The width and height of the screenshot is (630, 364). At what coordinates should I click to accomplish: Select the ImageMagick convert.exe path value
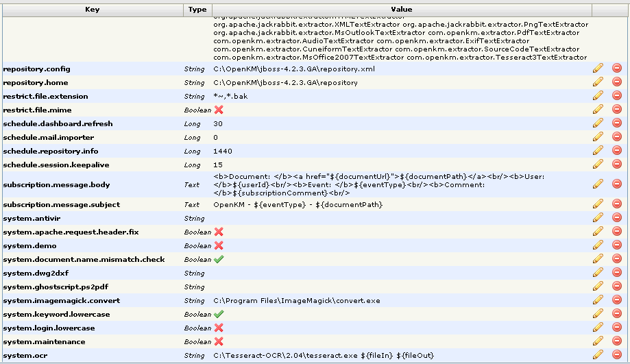(x=297, y=301)
